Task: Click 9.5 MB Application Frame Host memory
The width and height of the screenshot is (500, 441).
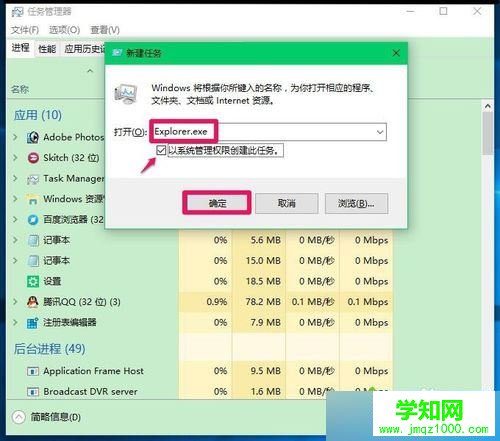Action: pyautogui.click(x=266, y=371)
